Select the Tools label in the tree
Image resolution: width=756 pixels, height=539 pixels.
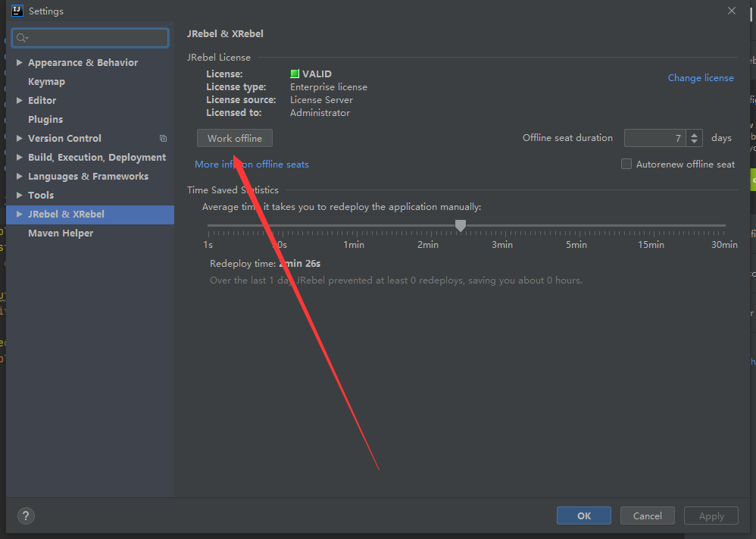coord(41,195)
